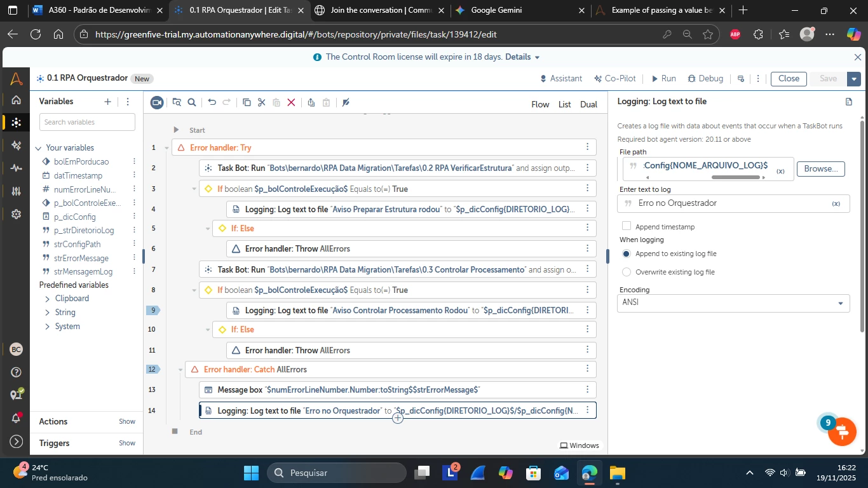Open the help question mark icon in sidebar
The height and width of the screenshot is (488, 868).
(17, 372)
